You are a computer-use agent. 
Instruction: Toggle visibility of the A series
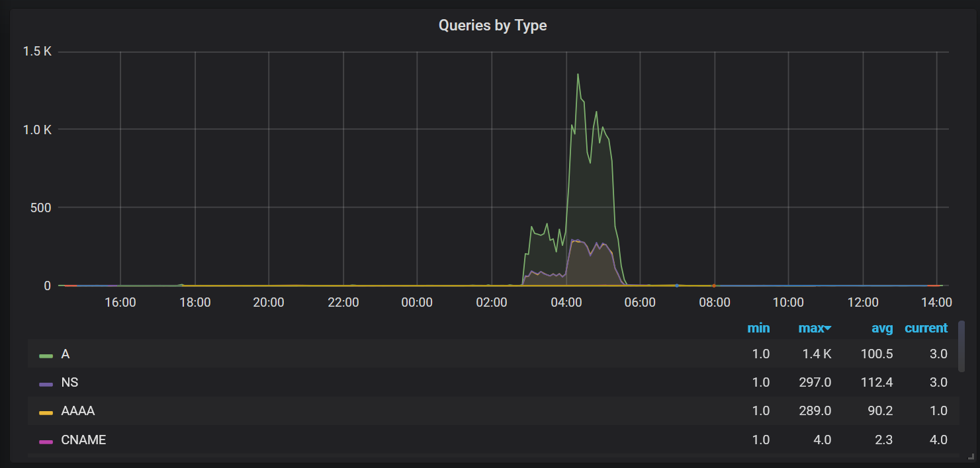click(x=66, y=354)
